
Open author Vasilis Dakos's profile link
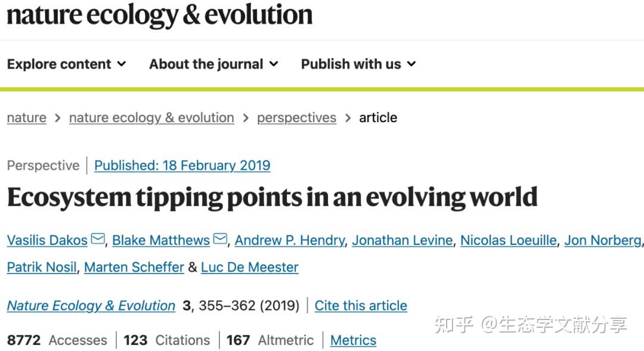tap(47, 240)
